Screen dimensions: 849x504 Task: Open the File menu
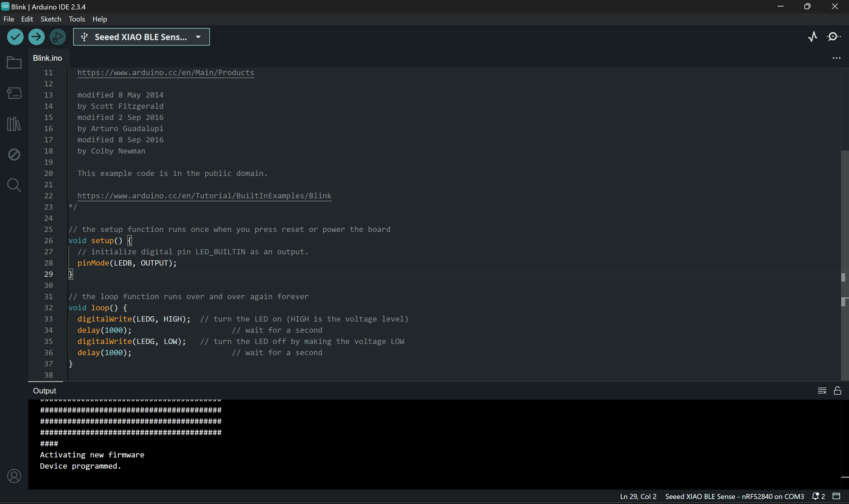coord(9,19)
